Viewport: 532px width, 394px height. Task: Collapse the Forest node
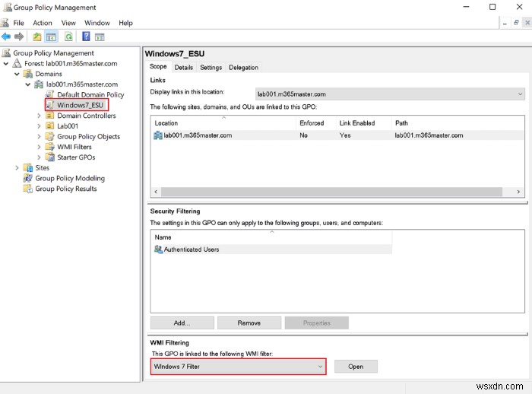[x=6, y=64]
